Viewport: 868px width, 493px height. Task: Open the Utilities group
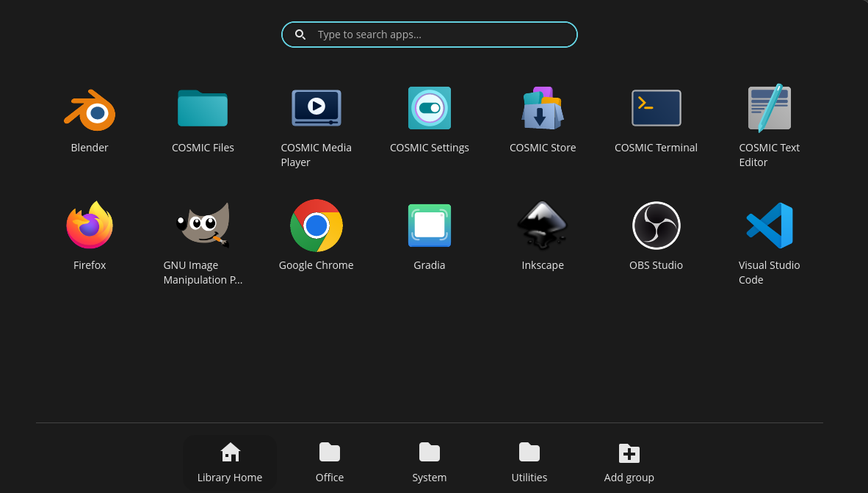click(x=529, y=461)
